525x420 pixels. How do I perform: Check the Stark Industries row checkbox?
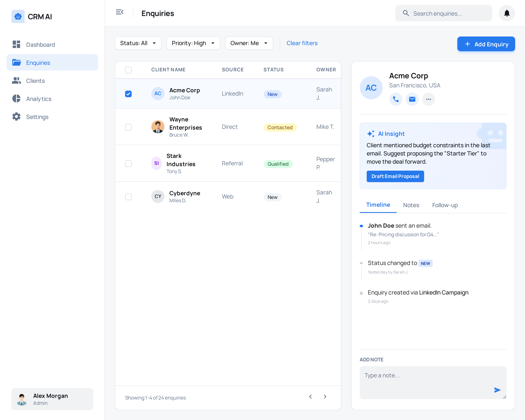tap(128, 164)
